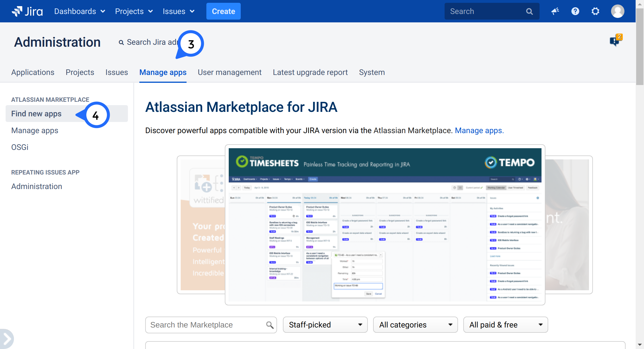Open the All categories dropdown
Viewport: 644px width, 349px height.
pos(415,325)
